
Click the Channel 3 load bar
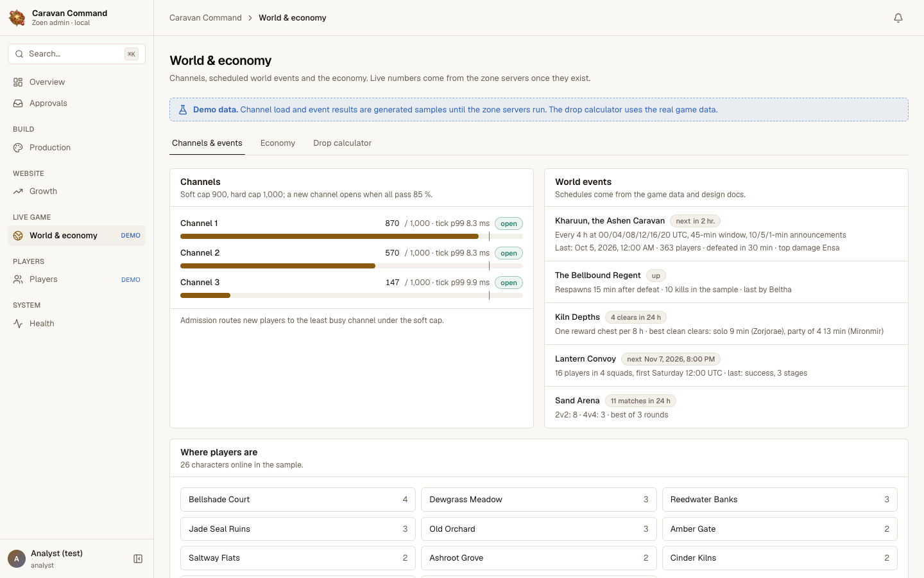coord(352,295)
